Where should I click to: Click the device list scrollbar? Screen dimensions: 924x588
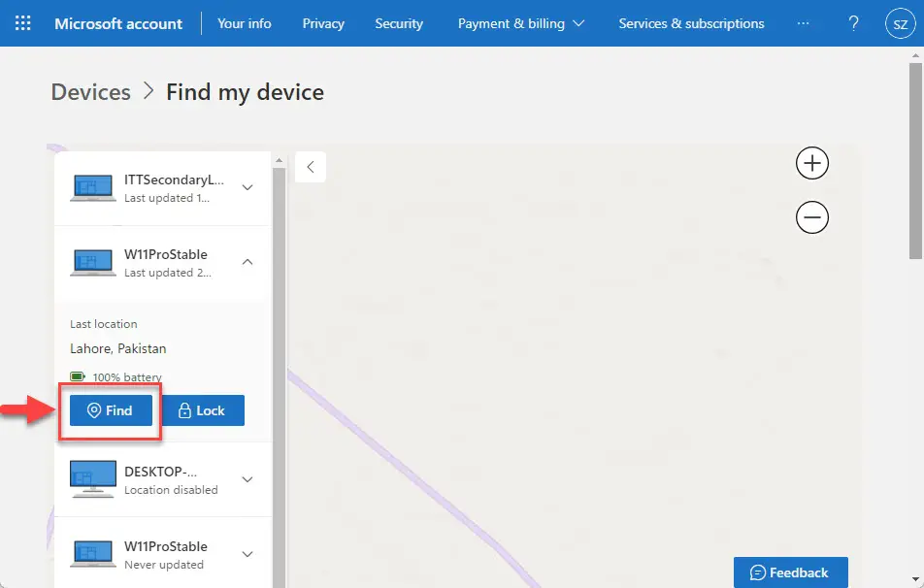click(279, 377)
